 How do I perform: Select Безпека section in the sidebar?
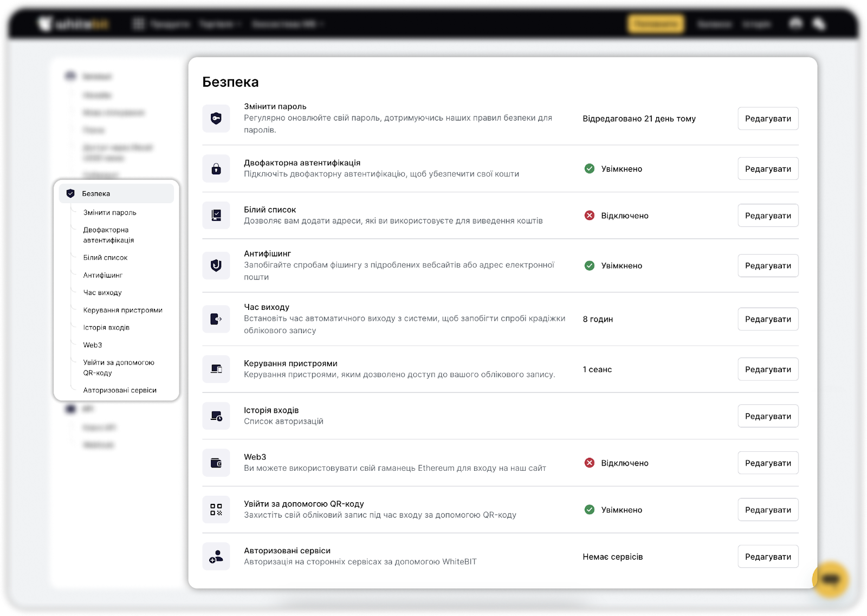[96, 193]
